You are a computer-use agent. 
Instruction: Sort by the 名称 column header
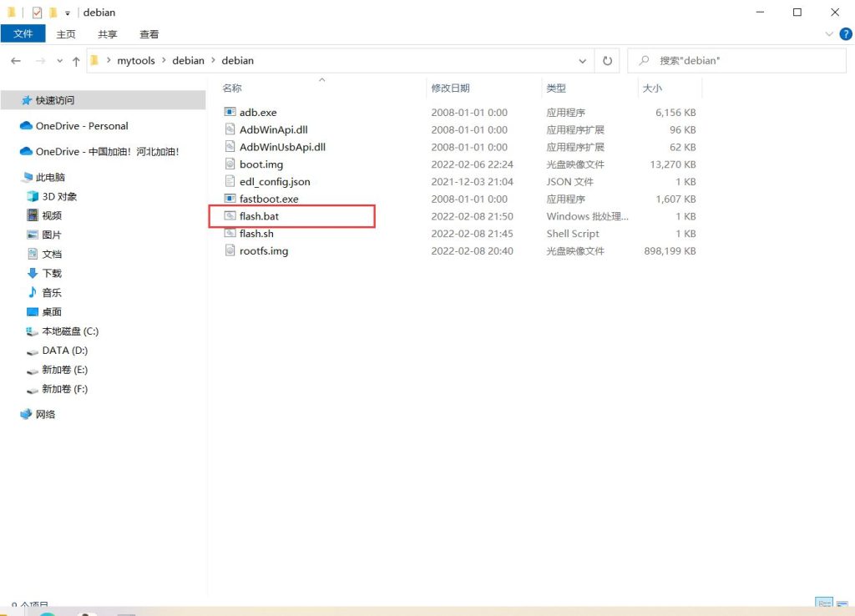click(x=232, y=88)
